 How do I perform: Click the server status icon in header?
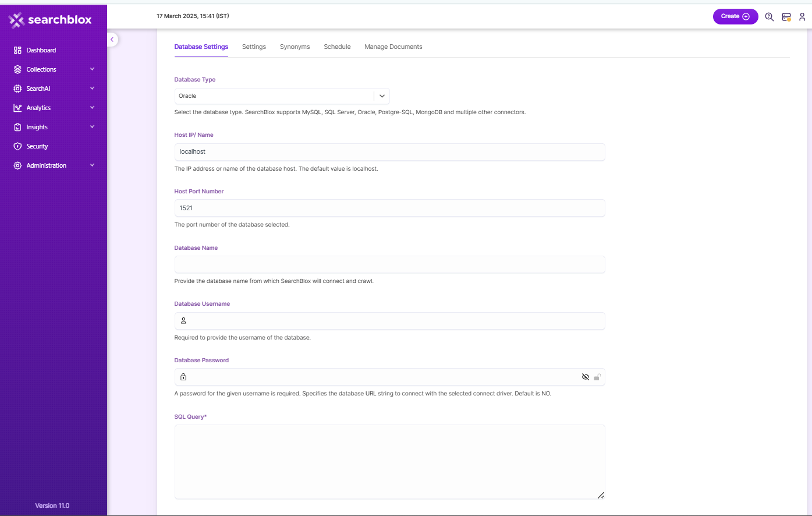pyautogui.click(x=786, y=17)
